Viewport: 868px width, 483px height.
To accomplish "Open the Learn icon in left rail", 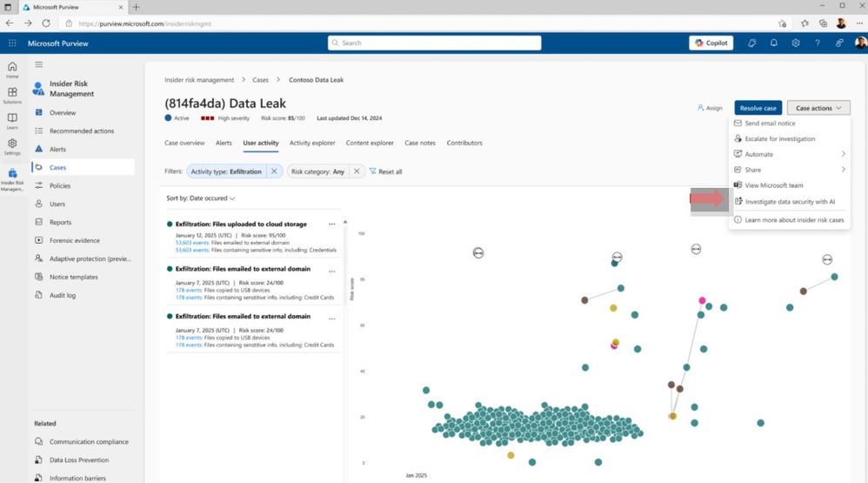I will point(12,121).
